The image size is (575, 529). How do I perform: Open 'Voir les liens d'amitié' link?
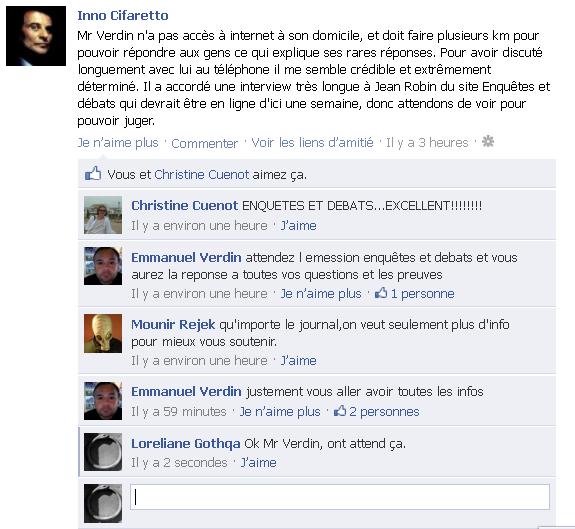coord(312,142)
